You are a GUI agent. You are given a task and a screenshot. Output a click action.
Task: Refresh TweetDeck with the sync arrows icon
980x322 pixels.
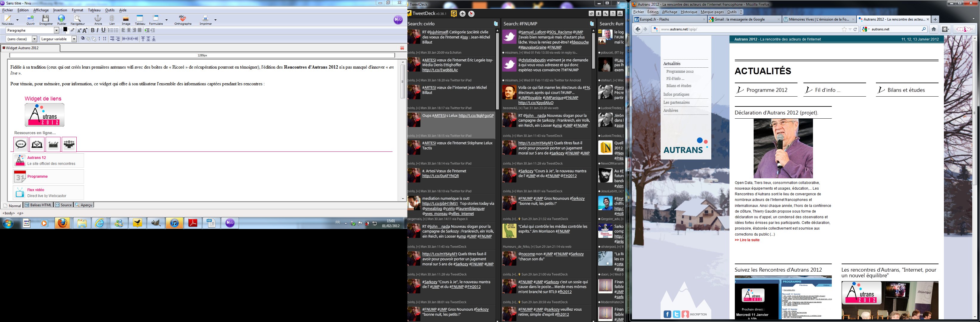(x=591, y=14)
